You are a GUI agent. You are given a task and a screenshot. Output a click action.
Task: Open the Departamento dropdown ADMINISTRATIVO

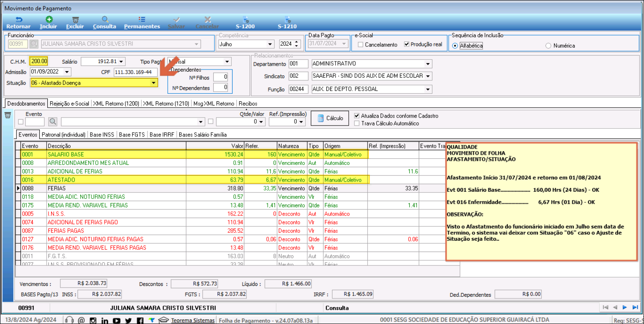click(428, 64)
